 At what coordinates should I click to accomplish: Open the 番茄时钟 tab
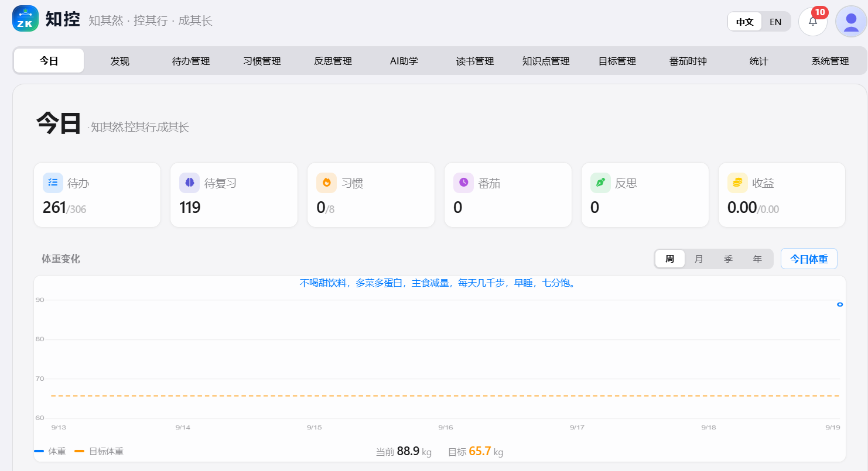tap(688, 61)
